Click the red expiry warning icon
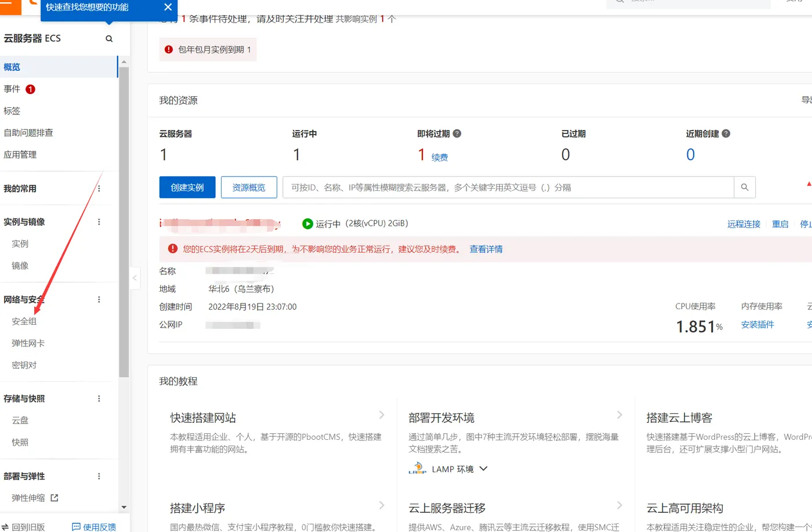The height and width of the screenshot is (532, 812). [172, 249]
